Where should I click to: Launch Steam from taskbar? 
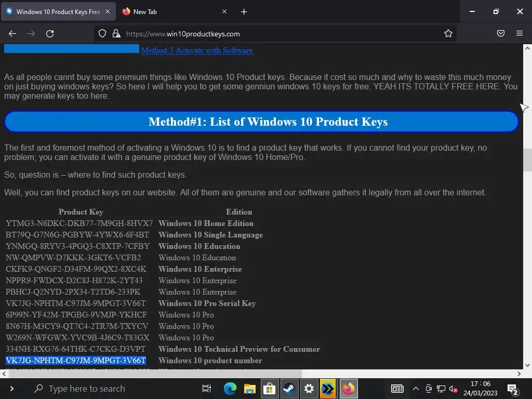click(289, 389)
